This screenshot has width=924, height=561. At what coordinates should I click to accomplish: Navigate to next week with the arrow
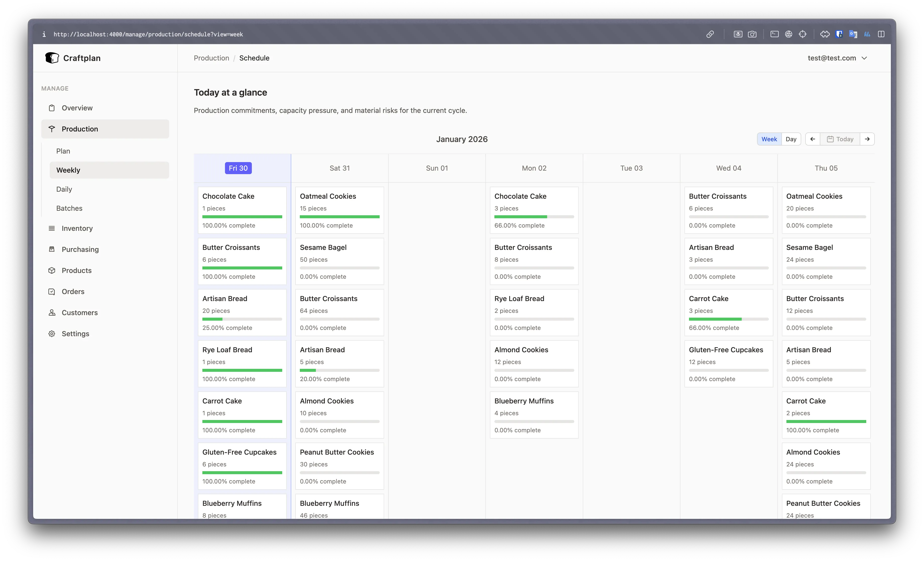coord(867,139)
